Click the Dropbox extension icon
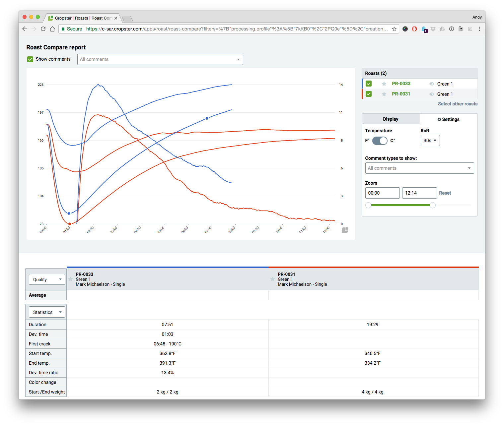This screenshot has width=504, height=426. tap(433, 29)
